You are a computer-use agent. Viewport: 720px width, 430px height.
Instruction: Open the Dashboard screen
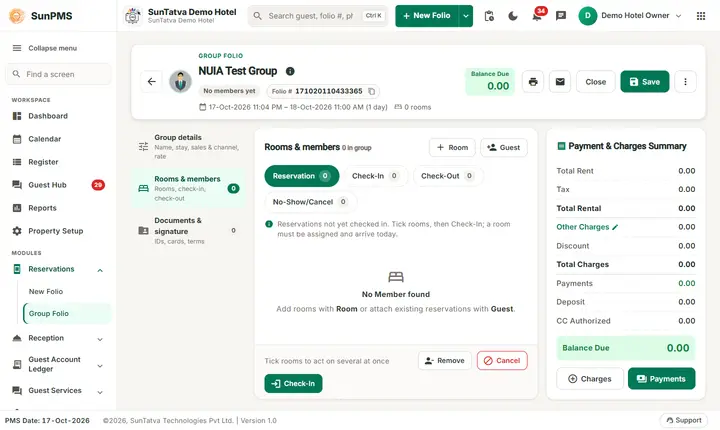[x=59, y=116]
